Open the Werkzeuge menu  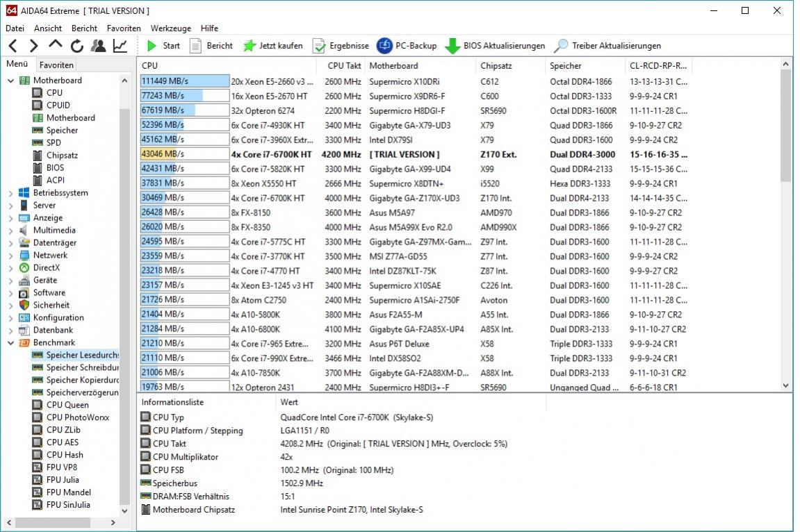click(170, 28)
